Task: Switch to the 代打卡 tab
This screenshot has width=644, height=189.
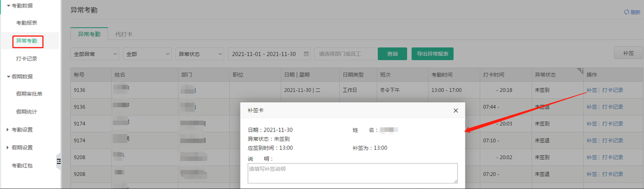Action: (124, 34)
